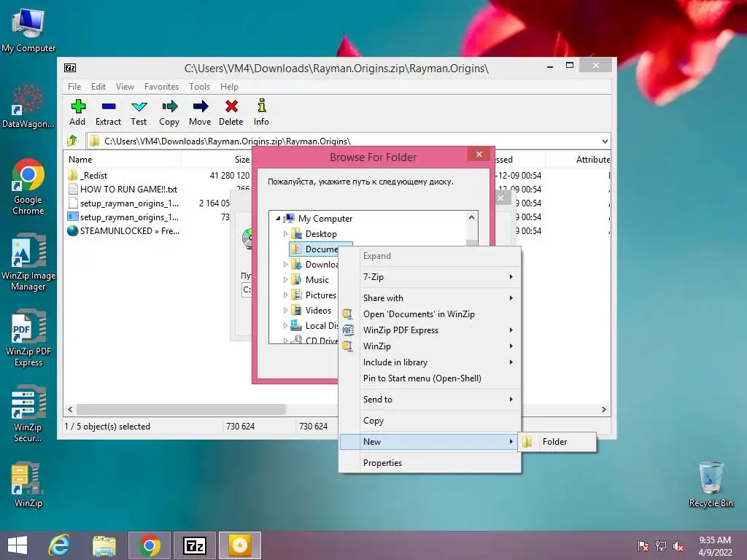The image size is (747, 560).
Task: Open the Include in library submenu
Action: click(x=430, y=362)
